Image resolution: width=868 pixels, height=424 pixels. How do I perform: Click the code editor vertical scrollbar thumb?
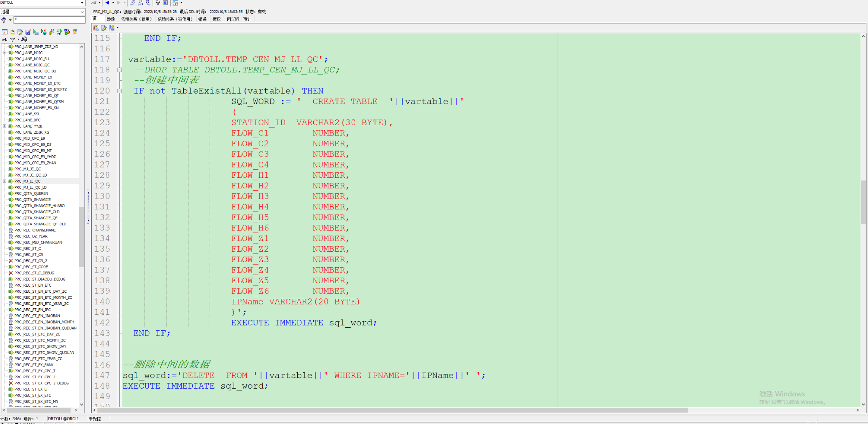tap(863, 202)
